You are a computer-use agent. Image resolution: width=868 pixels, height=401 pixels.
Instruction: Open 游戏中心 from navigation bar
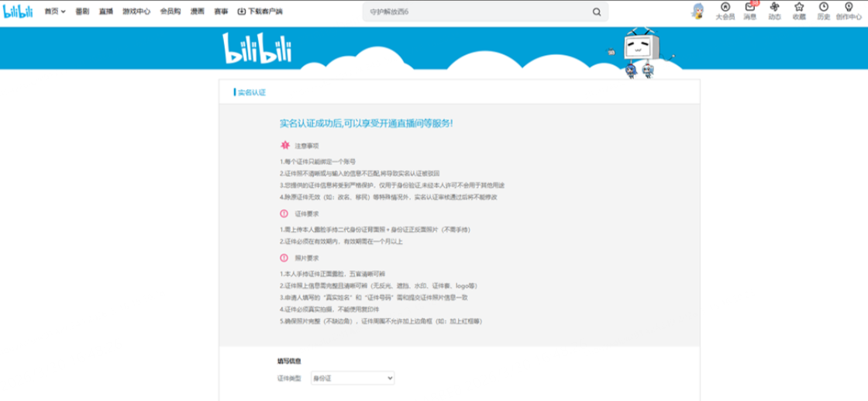[x=136, y=12]
